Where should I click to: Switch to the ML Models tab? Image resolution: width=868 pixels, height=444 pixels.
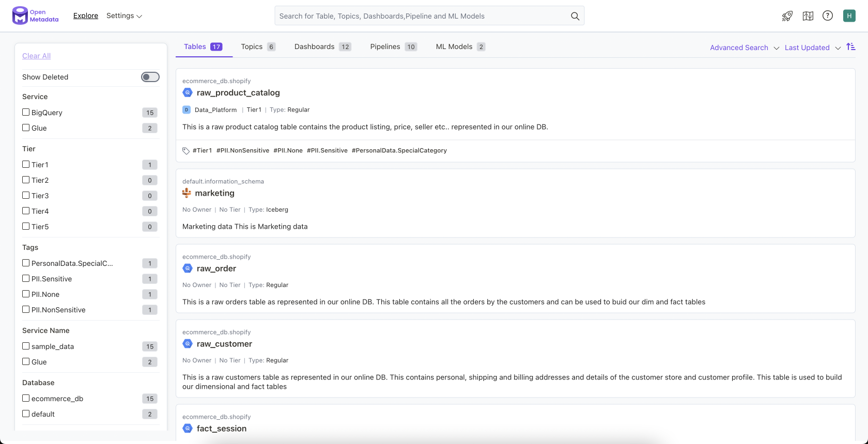coord(460,47)
